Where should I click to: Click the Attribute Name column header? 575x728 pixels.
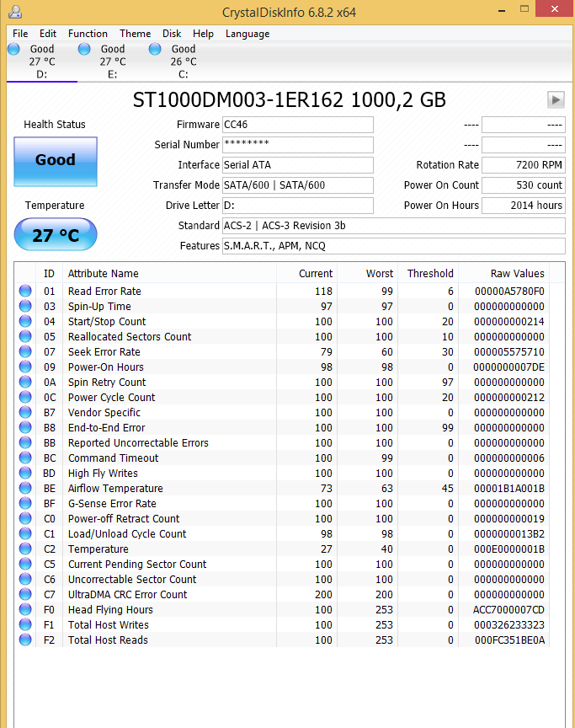(170, 274)
